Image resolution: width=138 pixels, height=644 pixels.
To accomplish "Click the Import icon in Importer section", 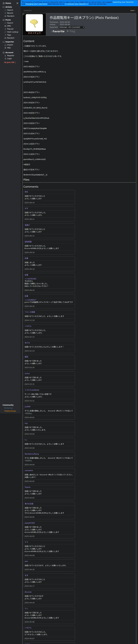I will tap(5, 45).
